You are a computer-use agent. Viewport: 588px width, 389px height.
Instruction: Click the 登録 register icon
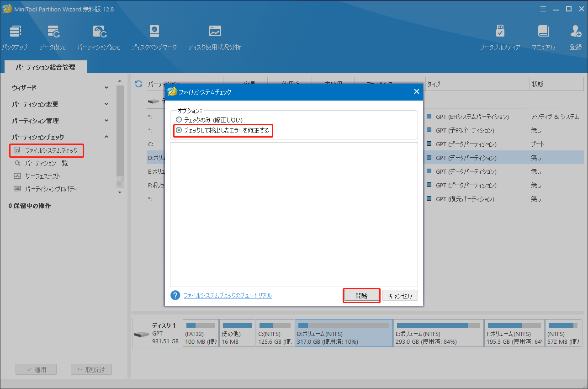coord(576,37)
